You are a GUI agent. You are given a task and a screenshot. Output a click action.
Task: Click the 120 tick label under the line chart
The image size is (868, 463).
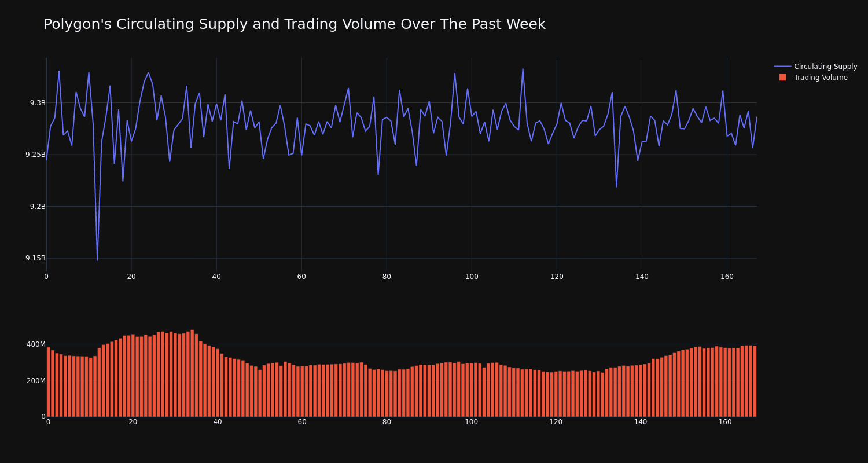(x=557, y=277)
